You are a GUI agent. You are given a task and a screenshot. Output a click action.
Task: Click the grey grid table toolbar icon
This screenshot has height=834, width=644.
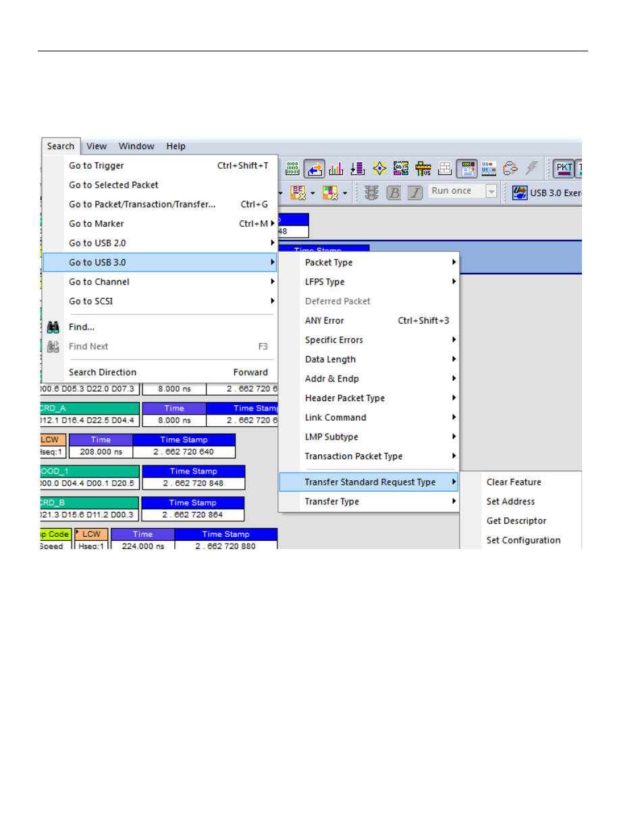coord(445,168)
